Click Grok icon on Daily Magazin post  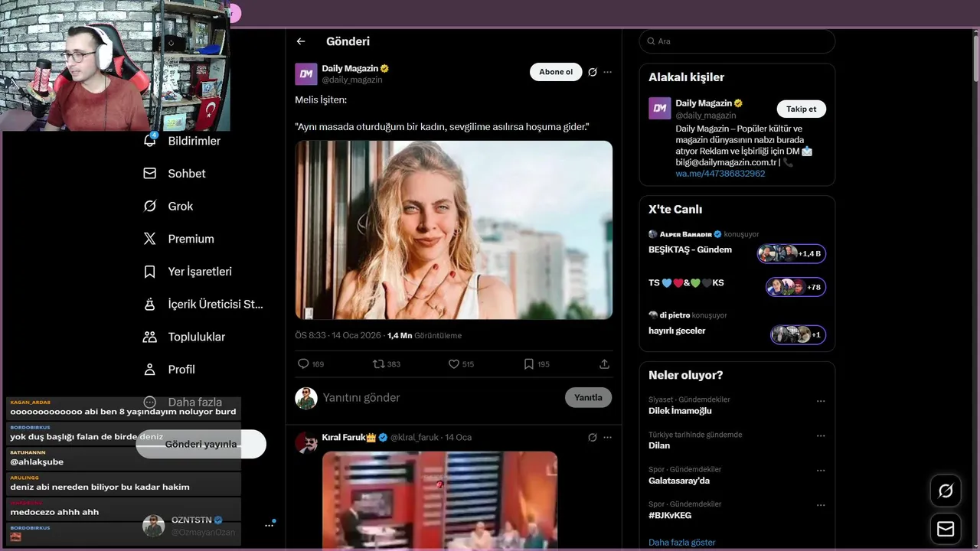[592, 72]
